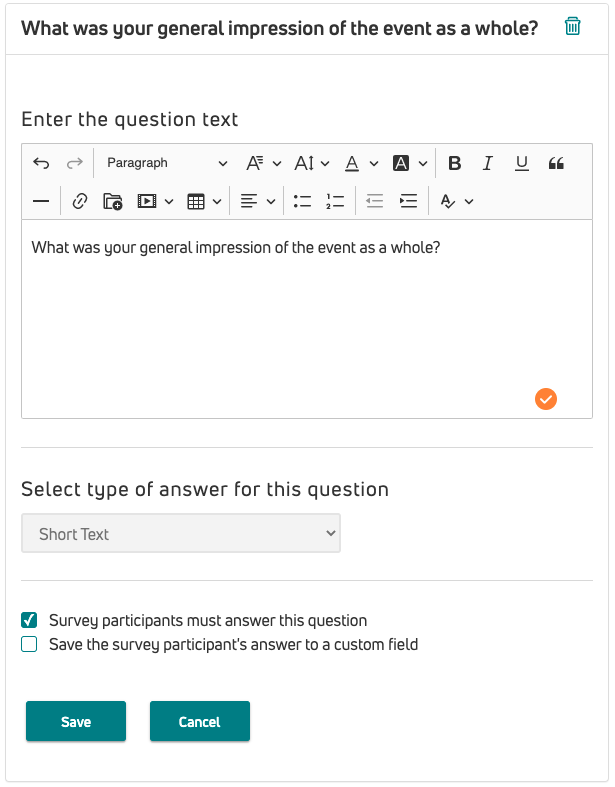Screen dimensions: 615x787
Task: Increase the paragraph indent
Action: [408, 201]
